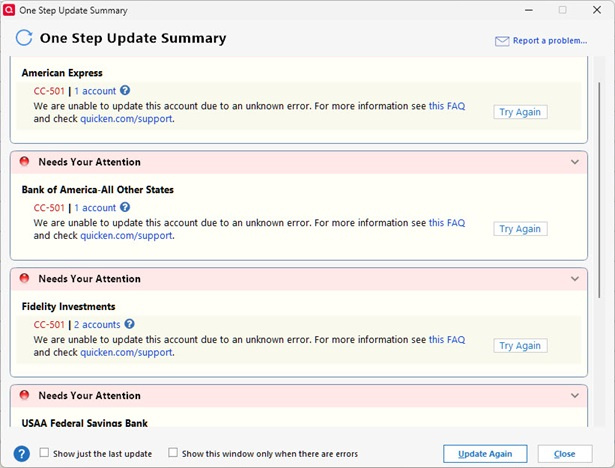
Task: Click CC-501 error code under American Express
Action: tap(49, 91)
